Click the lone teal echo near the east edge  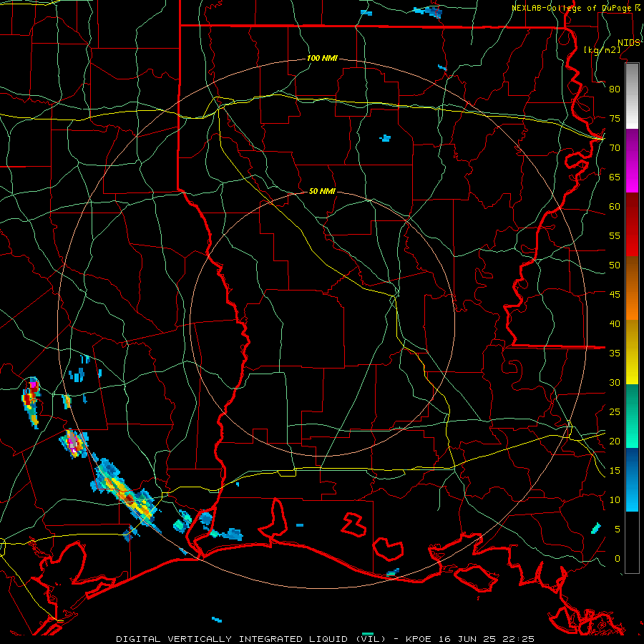pos(596,528)
